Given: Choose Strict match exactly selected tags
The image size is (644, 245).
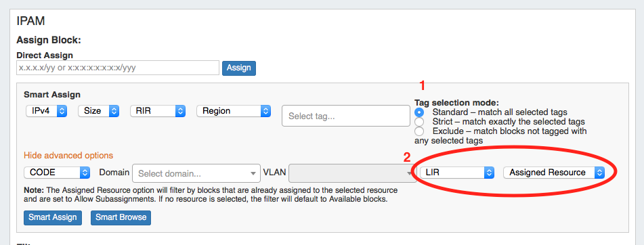Looking at the screenshot, I should [419, 122].
